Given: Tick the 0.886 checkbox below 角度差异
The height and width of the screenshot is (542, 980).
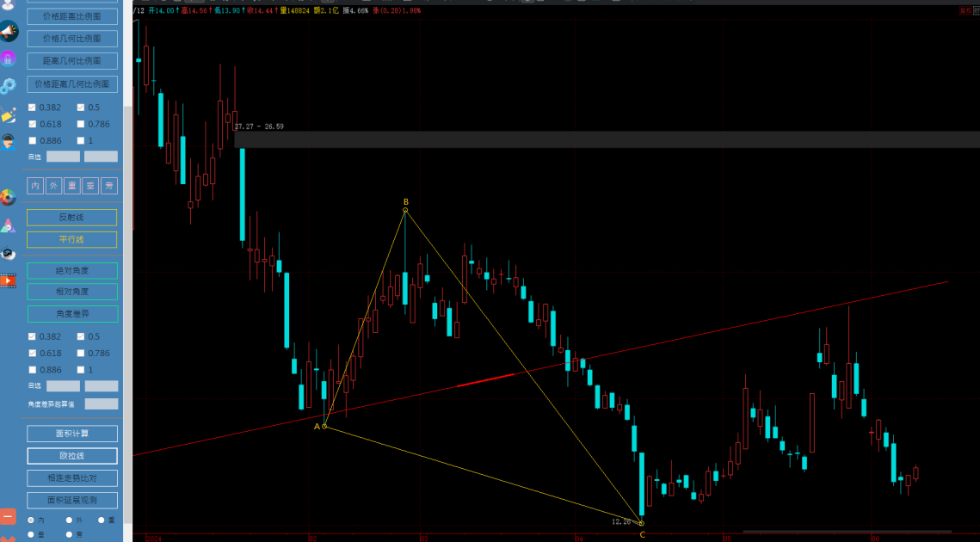Looking at the screenshot, I should [33, 369].
